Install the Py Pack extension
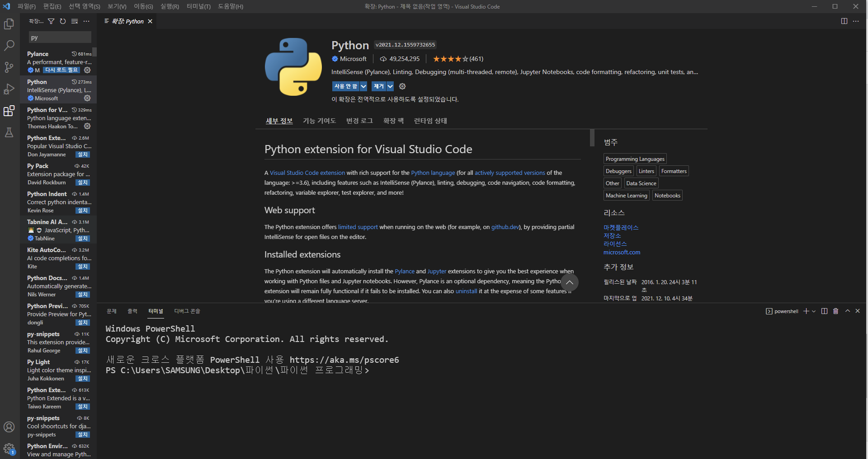 coord(83,183)
